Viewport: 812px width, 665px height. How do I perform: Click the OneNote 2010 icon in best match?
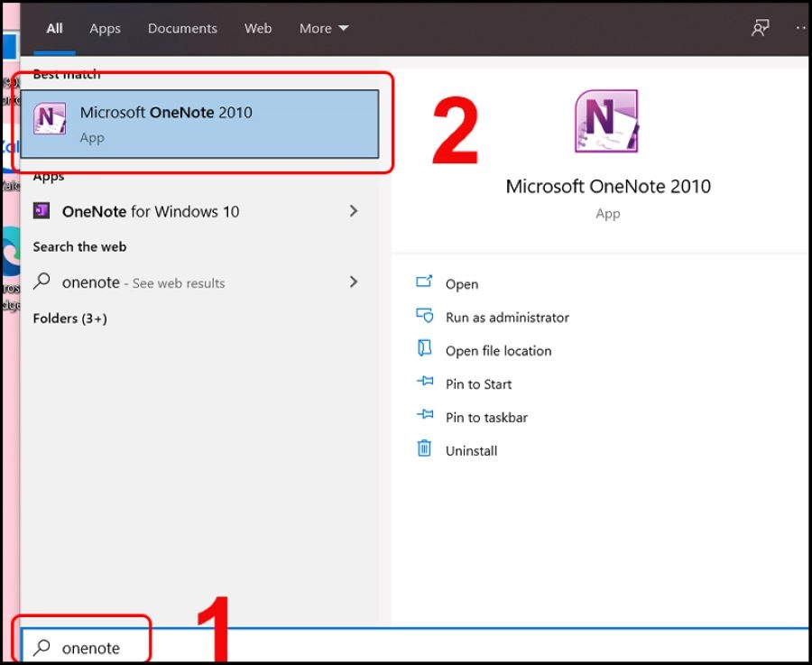(50, 121)
